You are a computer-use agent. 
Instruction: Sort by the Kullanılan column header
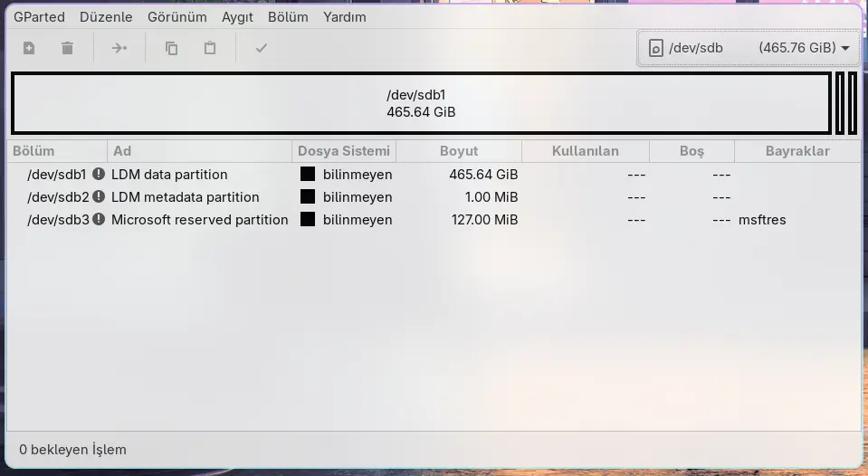pyautogui.click(x=585, y=151)
